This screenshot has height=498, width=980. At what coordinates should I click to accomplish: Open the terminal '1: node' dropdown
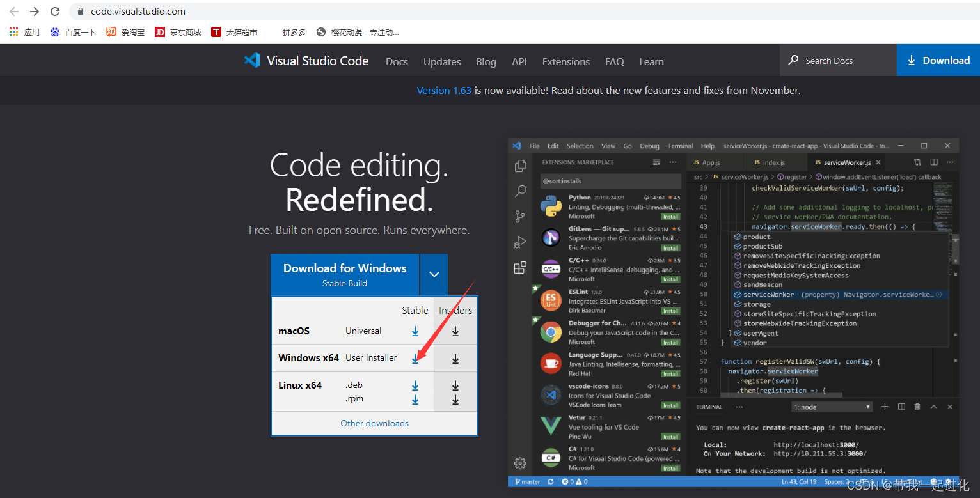(x=832, y=407)
